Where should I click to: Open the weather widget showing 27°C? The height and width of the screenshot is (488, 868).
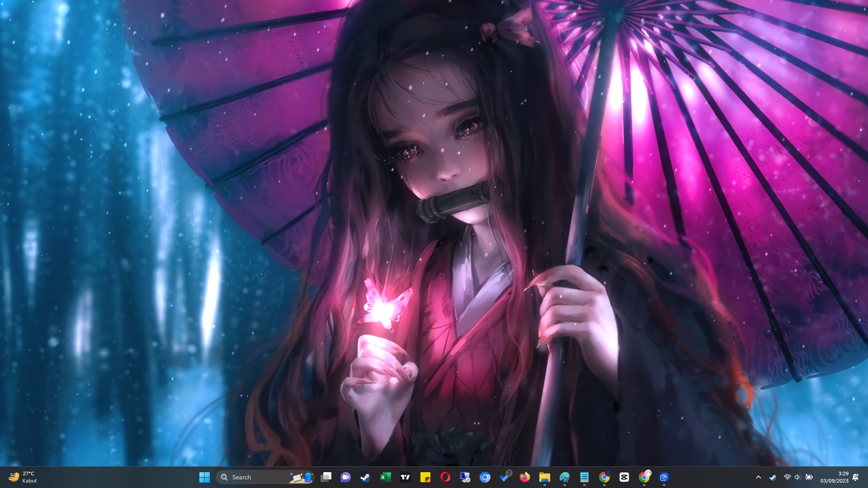tap(23, 477)
